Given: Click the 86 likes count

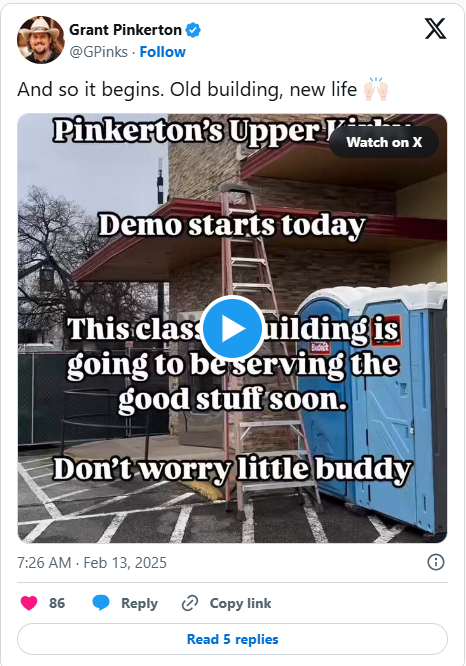Looking at the screenshot, I should pos(57,603).
